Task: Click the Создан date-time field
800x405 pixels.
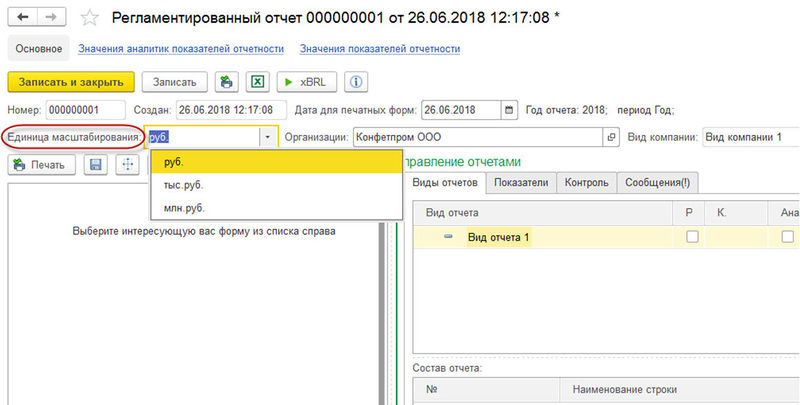Action: point(231,110)
